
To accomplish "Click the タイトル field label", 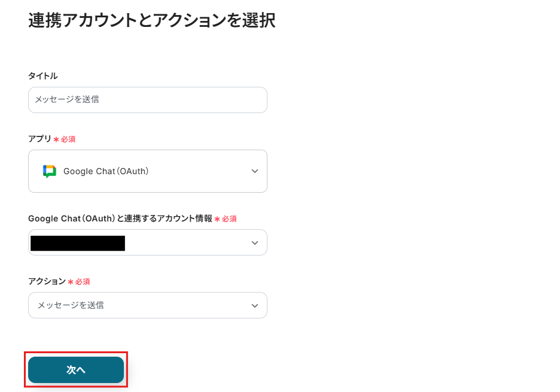I will [43, 76].
